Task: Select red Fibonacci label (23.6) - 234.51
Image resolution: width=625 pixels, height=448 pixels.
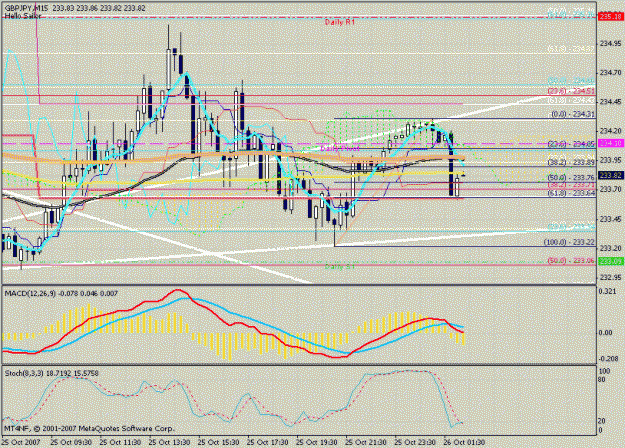Action: coord(571,91)
